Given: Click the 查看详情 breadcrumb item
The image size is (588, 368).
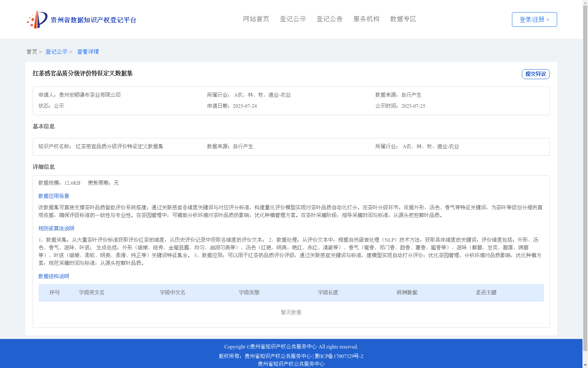Looking at the screenshot, I should pos(88,52).
